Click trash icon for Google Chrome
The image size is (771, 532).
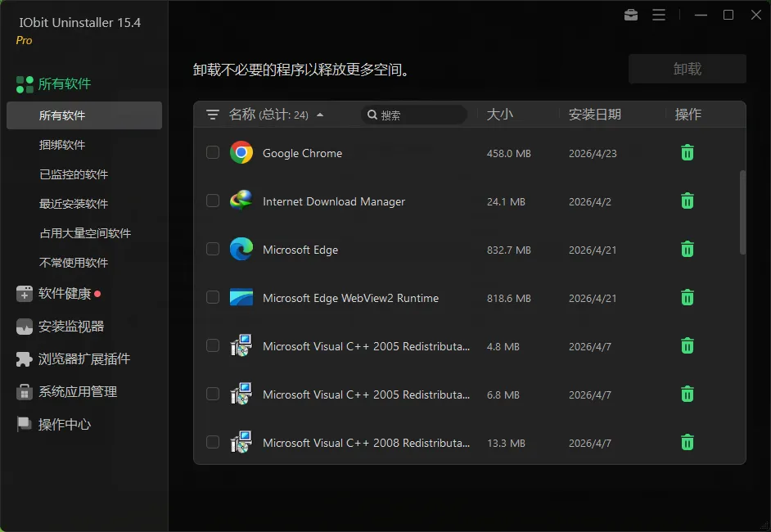coord(688,153)
